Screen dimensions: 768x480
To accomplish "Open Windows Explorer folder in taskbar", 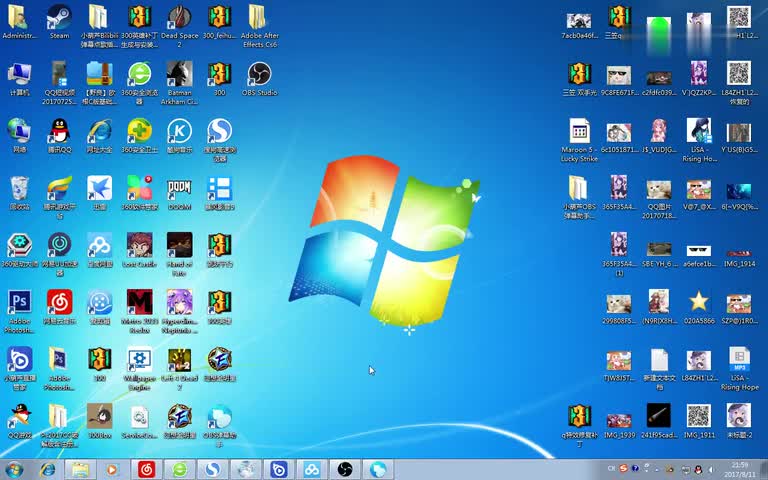I will pyautogui.click(x=80, y=470).
